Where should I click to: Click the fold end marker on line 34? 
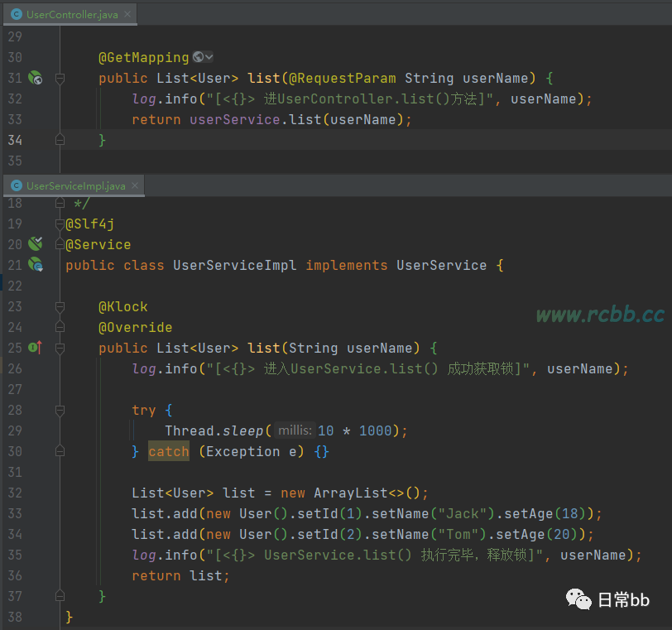pyautogui.click(x=60, y=140)
